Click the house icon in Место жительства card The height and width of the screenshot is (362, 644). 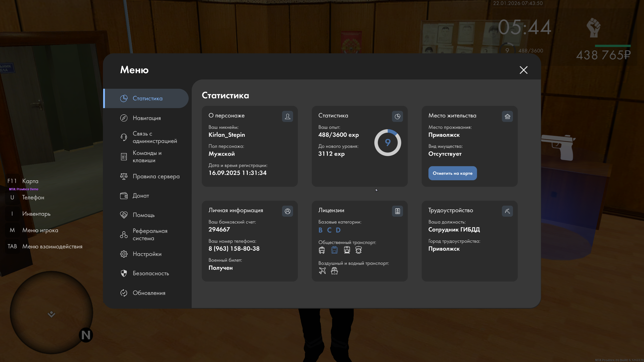point(507,116)
